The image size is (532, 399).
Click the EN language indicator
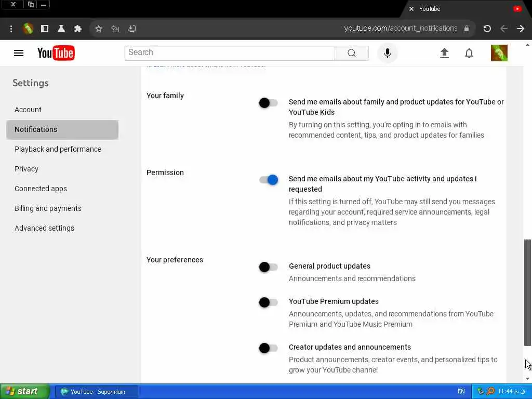[x=461, y=391]
